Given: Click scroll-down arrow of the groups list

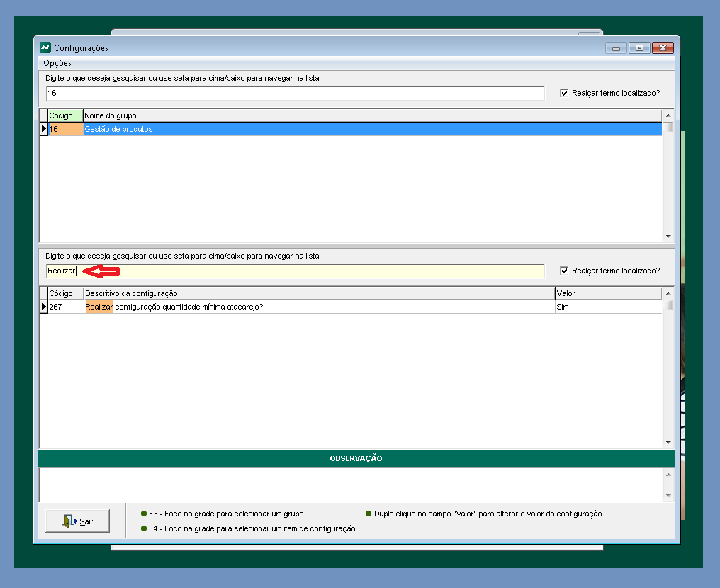Looking at the screenshot, I should [x=668, y=237].
